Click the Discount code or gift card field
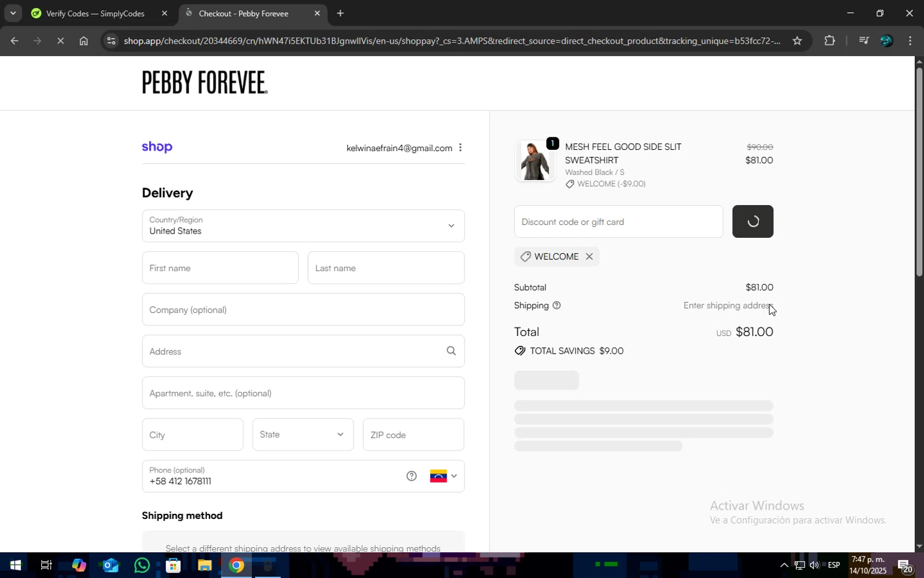This screenshot has height=578, width=924. pos(618,222)
